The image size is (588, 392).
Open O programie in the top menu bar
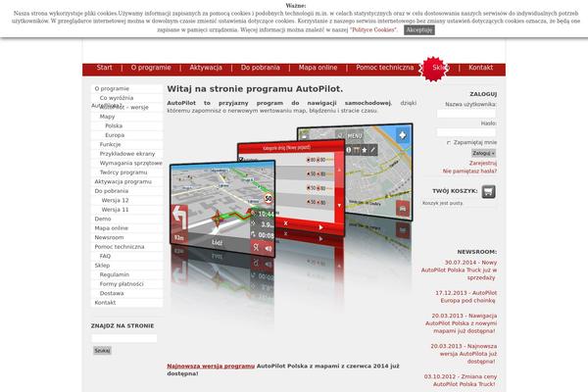click(151, 68)
